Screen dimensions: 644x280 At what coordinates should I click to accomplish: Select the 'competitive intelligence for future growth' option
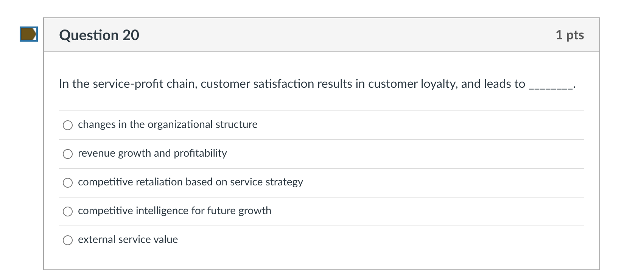68,211
